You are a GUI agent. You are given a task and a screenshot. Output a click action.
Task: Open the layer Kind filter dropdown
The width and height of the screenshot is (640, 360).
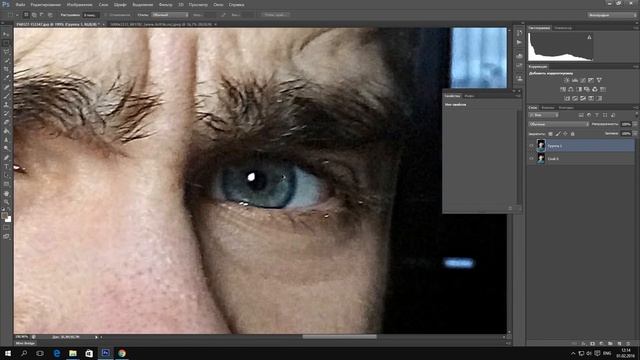pyautogui.click(x=543, y=116)
